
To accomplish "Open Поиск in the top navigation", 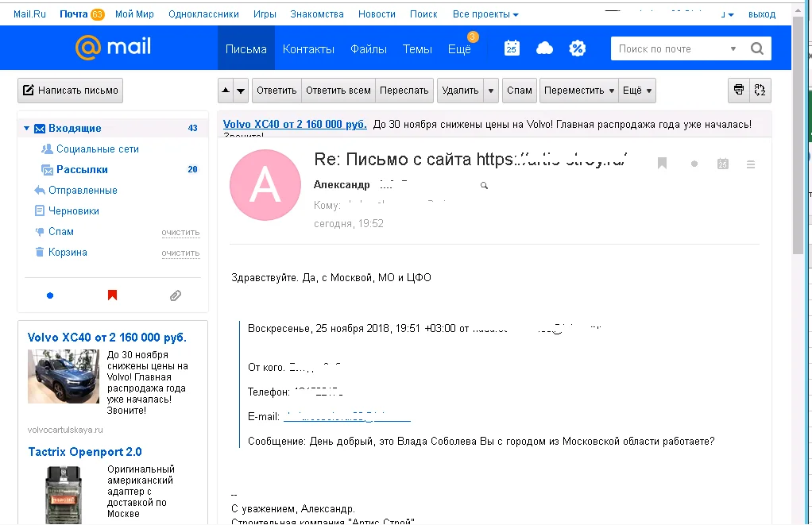I will click(x=423, y=14).
